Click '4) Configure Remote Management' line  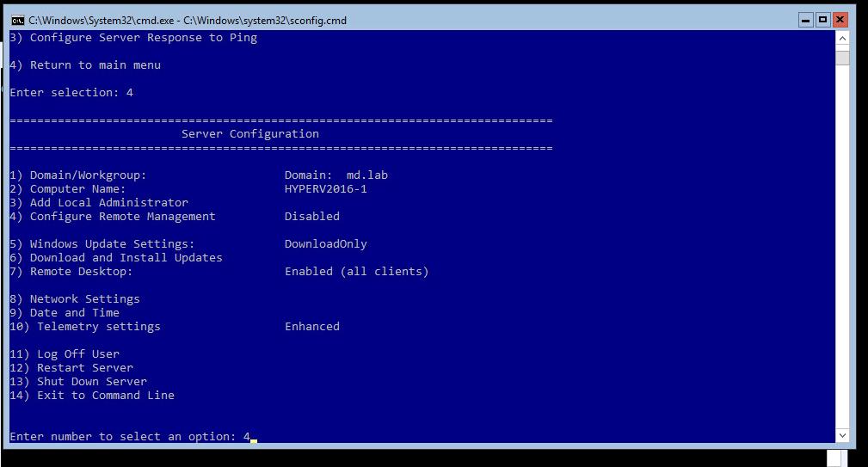(x=113, y=217)
